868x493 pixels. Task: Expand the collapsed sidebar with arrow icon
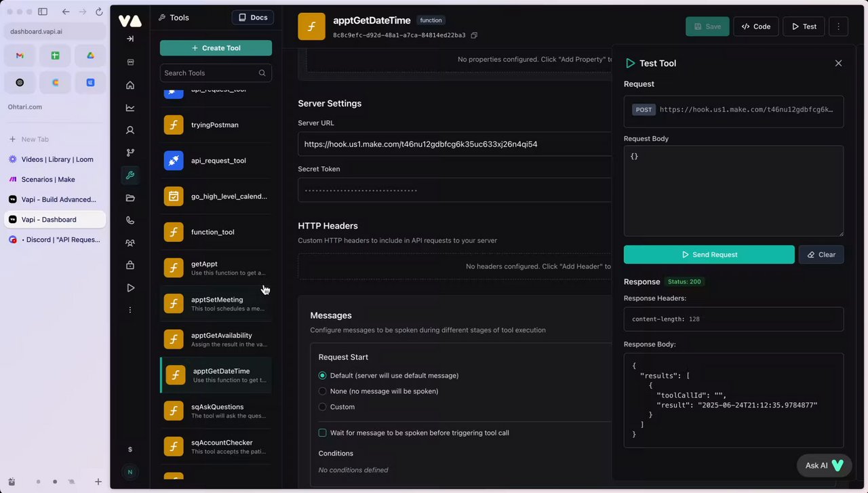coord(130,39)
